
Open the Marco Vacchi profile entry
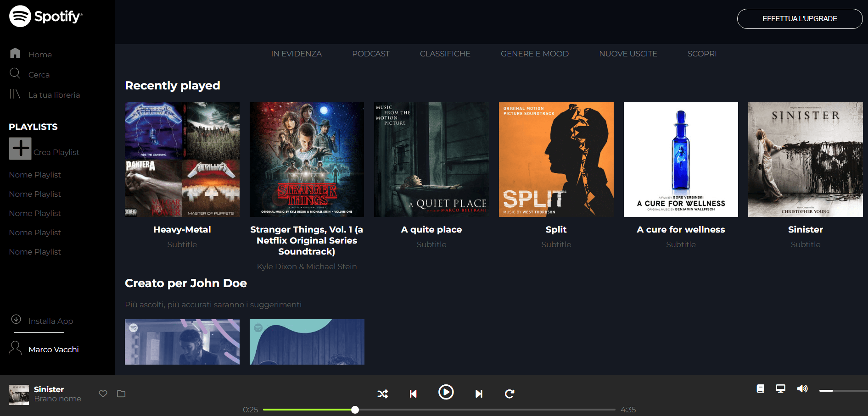pyautogui.click(x=53, y=349)
